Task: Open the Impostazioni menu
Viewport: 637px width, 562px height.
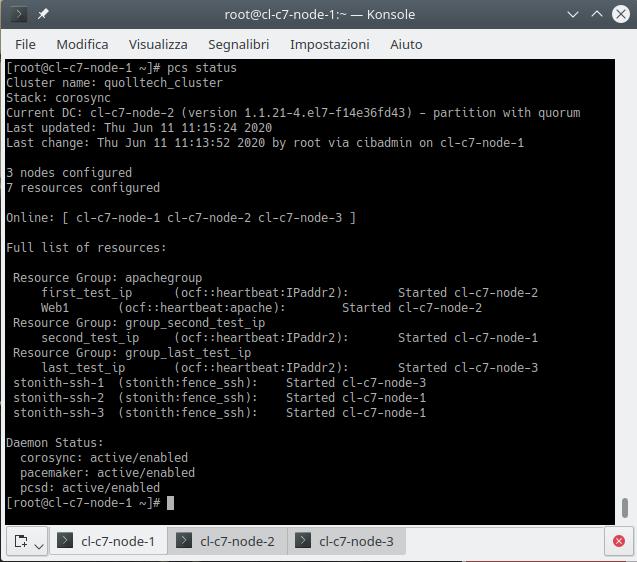Action: [329, 44]
